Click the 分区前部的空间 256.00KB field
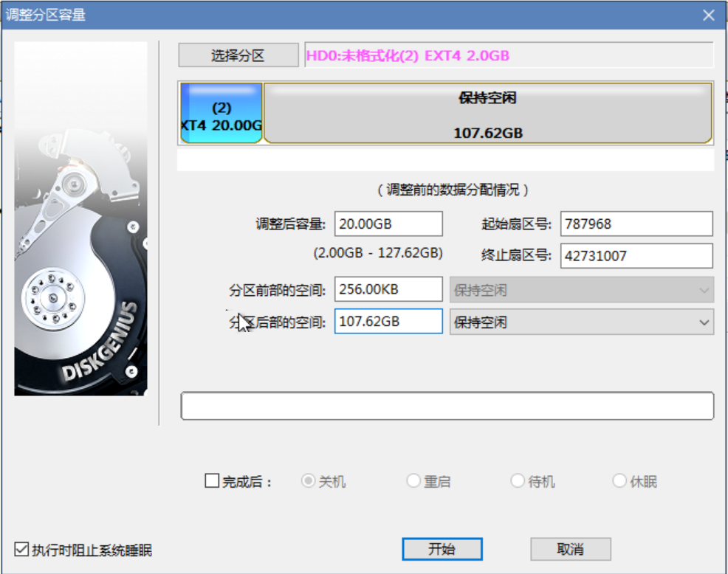Screen dimensions: 728x574 pyautogui.click(x=388, y=290)
